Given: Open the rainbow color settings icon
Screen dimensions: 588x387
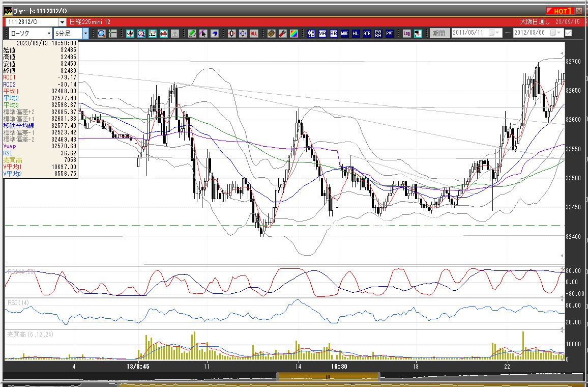Looking at the screenshot, I should 293,34.
